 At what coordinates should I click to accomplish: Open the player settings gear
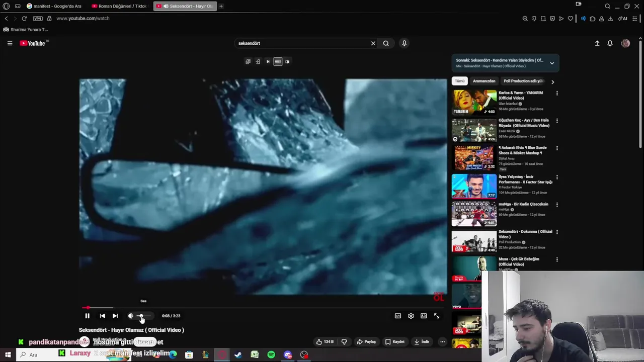tap(411, 316)
